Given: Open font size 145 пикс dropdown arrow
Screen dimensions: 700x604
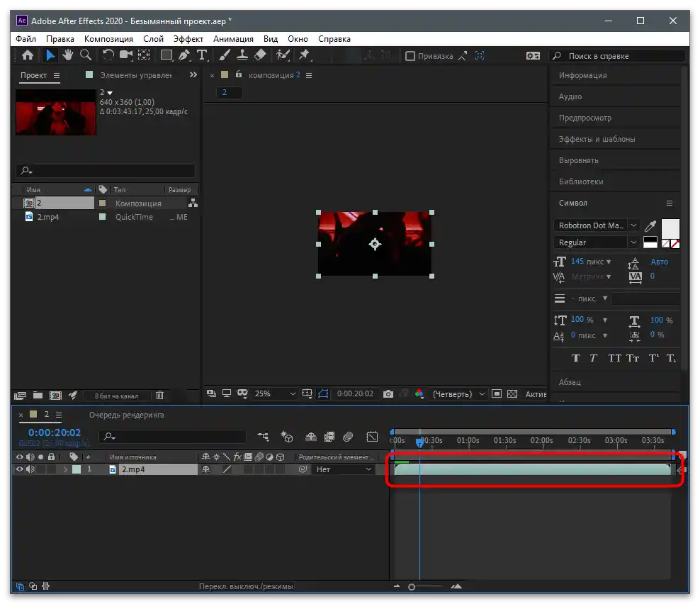Looking at the screenshot, I should [x=609, y=262].
